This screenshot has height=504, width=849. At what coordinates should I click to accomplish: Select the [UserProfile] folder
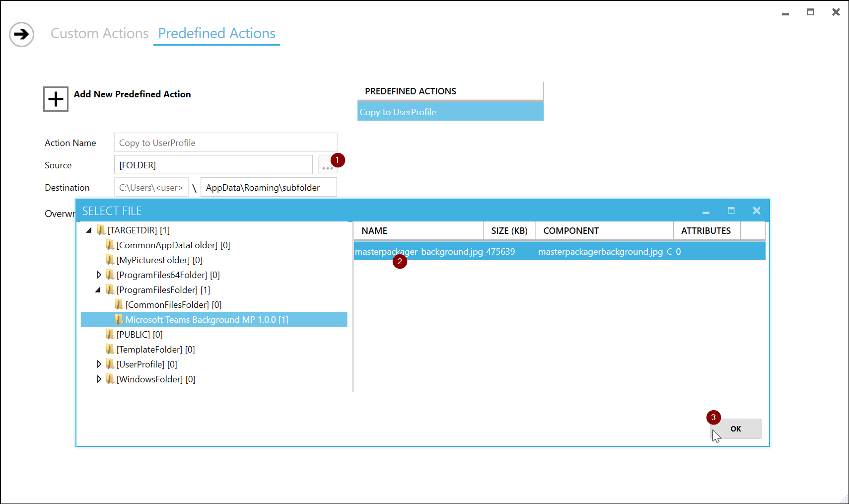click(x=146, y=364)
